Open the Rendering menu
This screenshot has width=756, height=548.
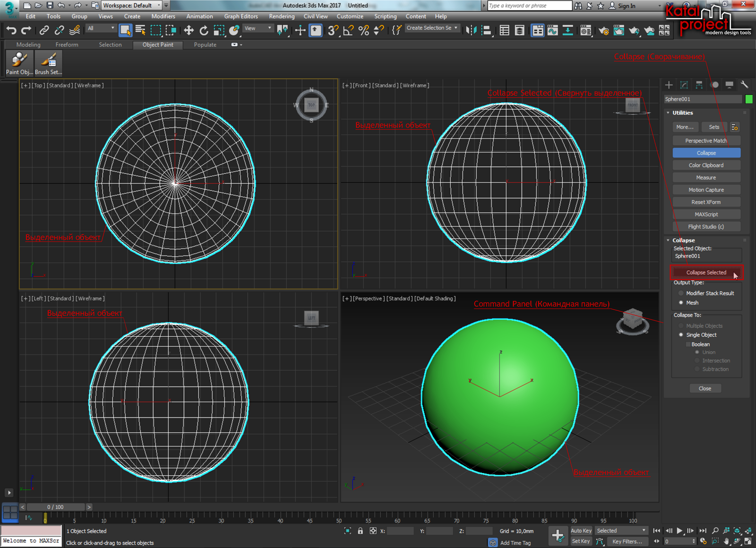pos(282,17)
